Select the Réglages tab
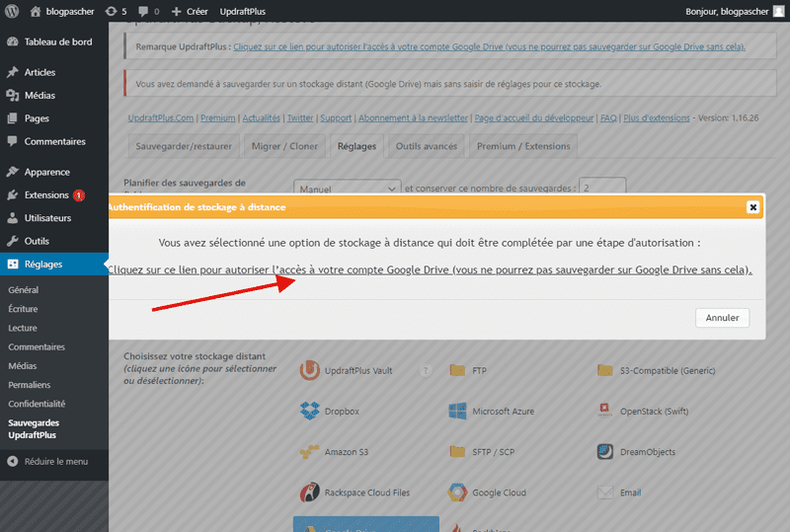 pyautogui.click(x=356, y=146)
